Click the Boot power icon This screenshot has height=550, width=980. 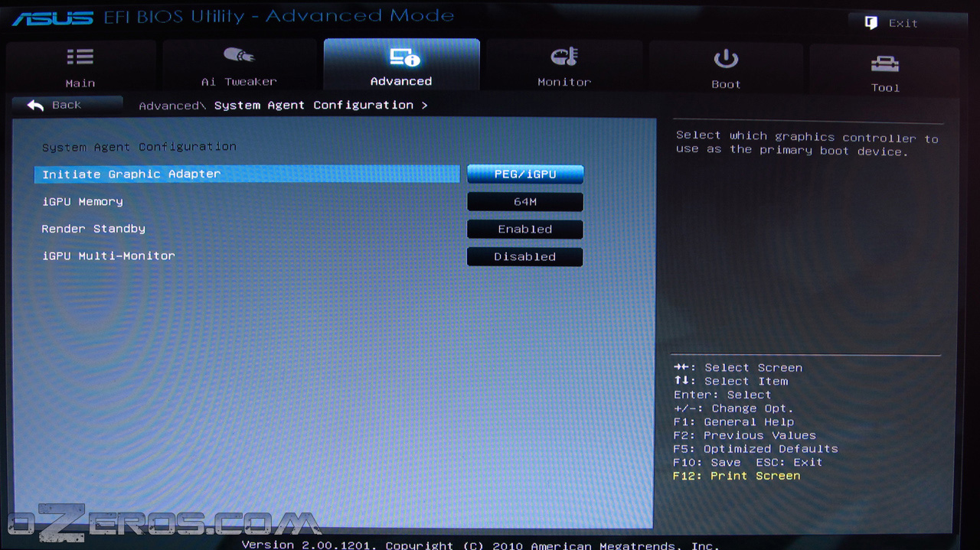pyautogui.click(x=726, y=59)
